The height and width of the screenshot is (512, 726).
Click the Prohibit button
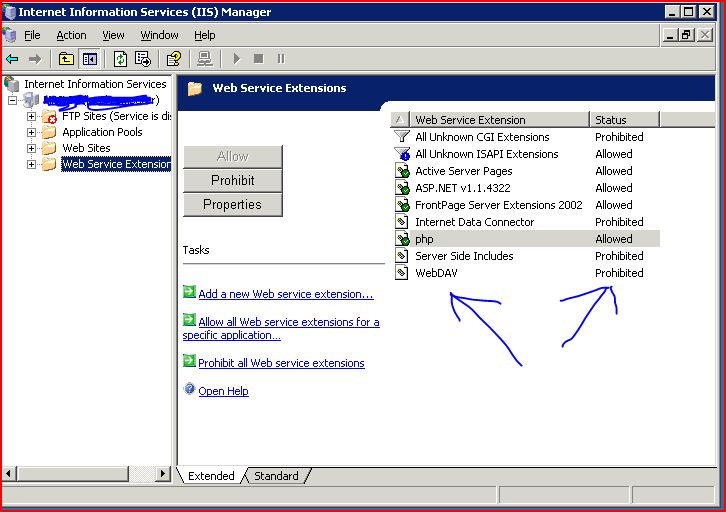pos(233,181)
